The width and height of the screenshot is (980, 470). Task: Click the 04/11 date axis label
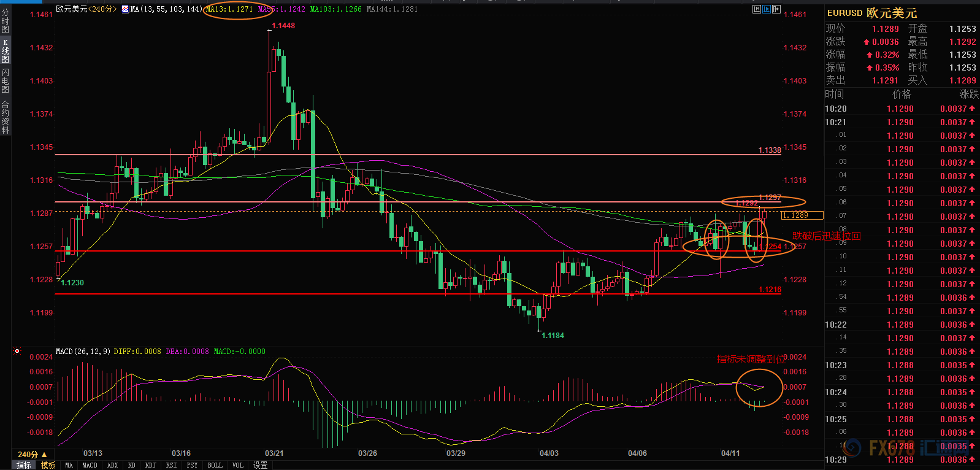point(730,453)
